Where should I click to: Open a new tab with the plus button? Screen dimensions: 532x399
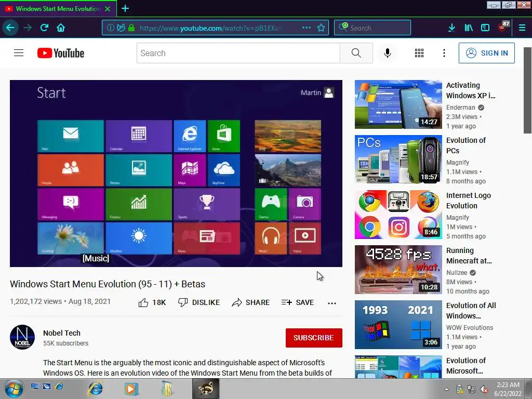coord(125,8)
